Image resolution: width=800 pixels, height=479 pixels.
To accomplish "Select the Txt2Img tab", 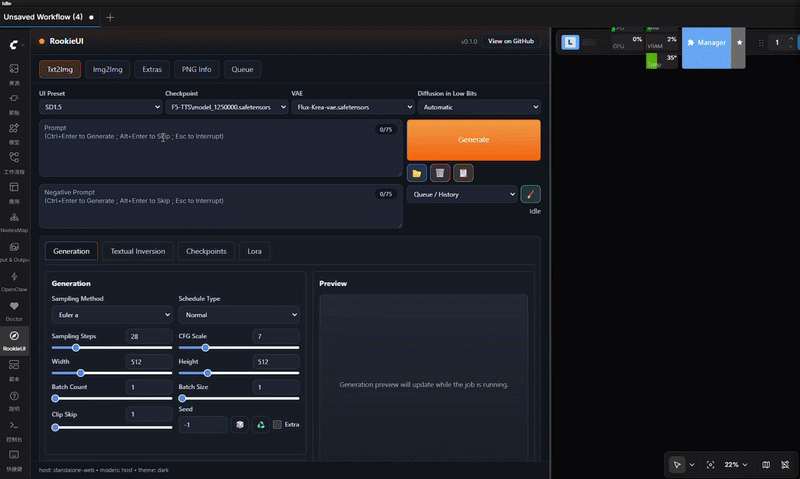I will click(60, 69).
